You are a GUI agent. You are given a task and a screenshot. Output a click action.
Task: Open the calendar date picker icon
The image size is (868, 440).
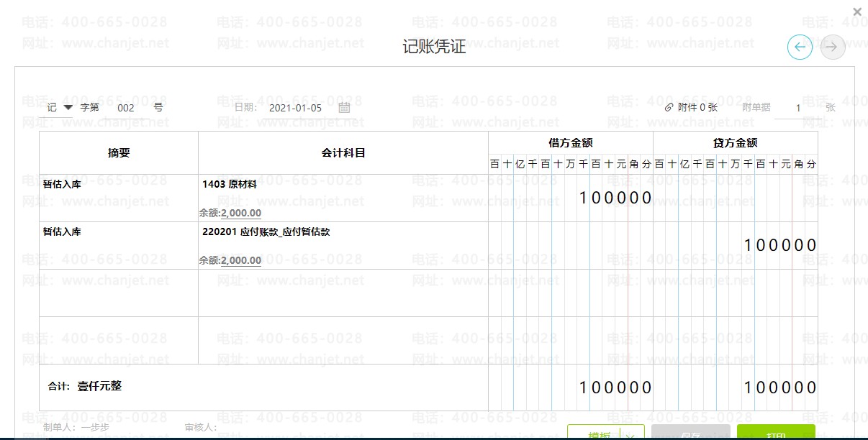coord(344,107)
